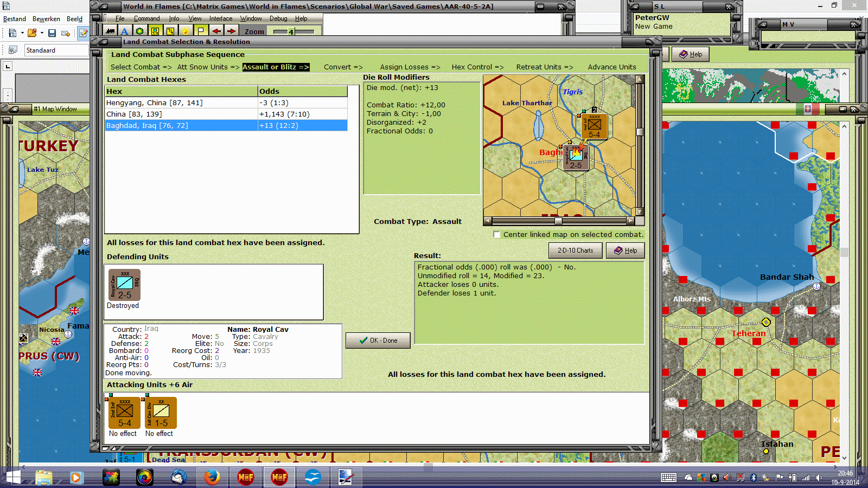Click the 5-4 unit counter on the combat map
Image resolution: width=868 pixels, height=488 pixels.
(x=595, y=126)
